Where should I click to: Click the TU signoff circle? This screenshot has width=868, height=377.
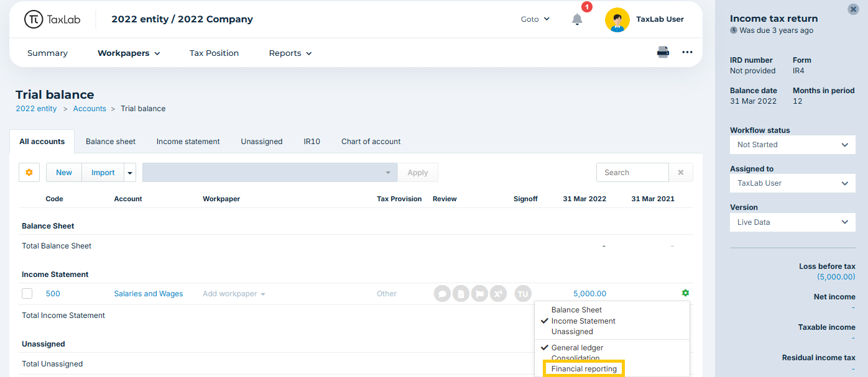[x=523, y=294]
